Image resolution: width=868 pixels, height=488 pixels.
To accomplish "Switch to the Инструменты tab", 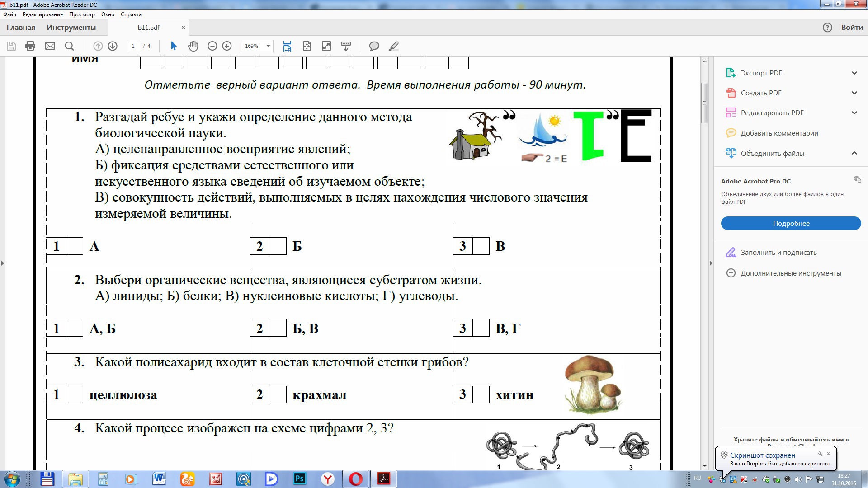I will tap(71, 27).
